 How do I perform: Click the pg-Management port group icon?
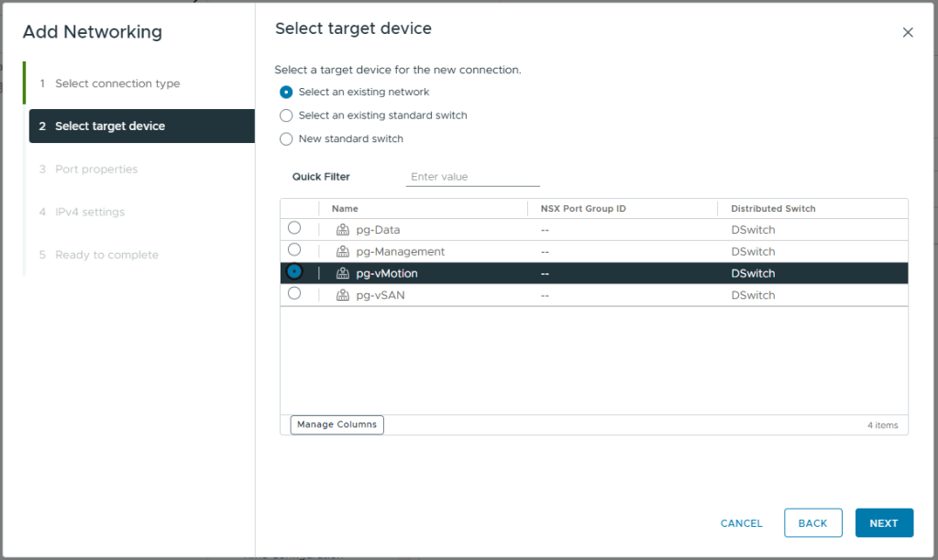[x=343, y=252]
